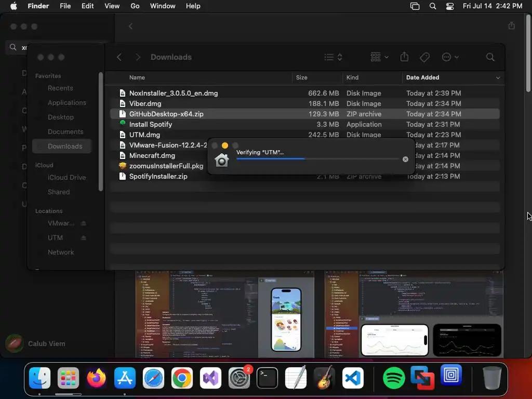
Task: Go back in Downloads window
Action: [119, 57]
